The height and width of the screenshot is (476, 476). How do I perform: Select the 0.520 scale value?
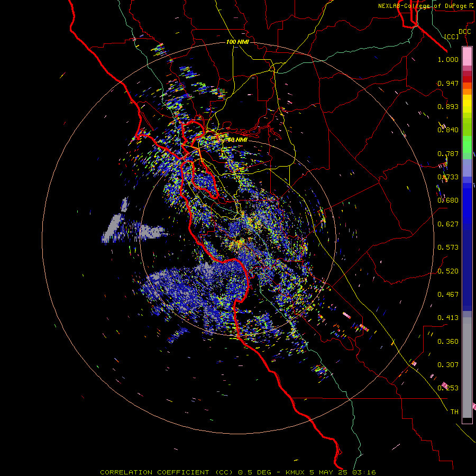coord(448,271)
